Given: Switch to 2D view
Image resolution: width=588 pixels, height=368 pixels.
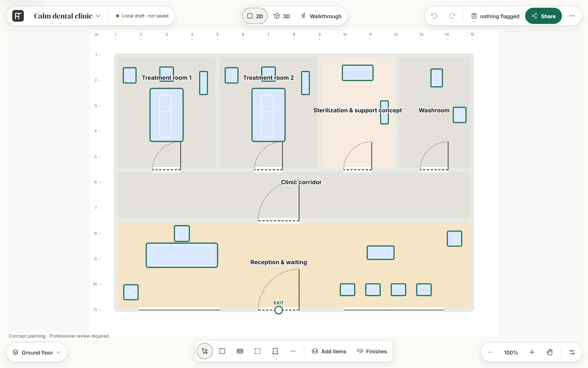Looking at the screenshot, I should coord(255,16).
